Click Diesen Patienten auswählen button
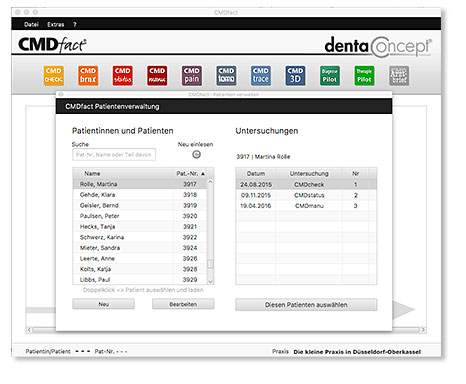The image size is (466, 384). click(306, 305)
